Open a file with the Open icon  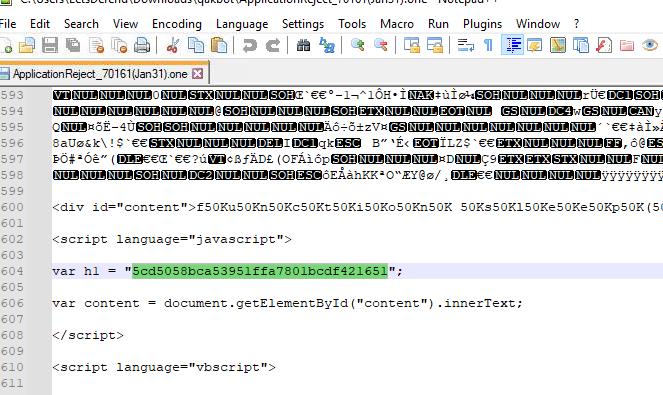tap(27, 45)
